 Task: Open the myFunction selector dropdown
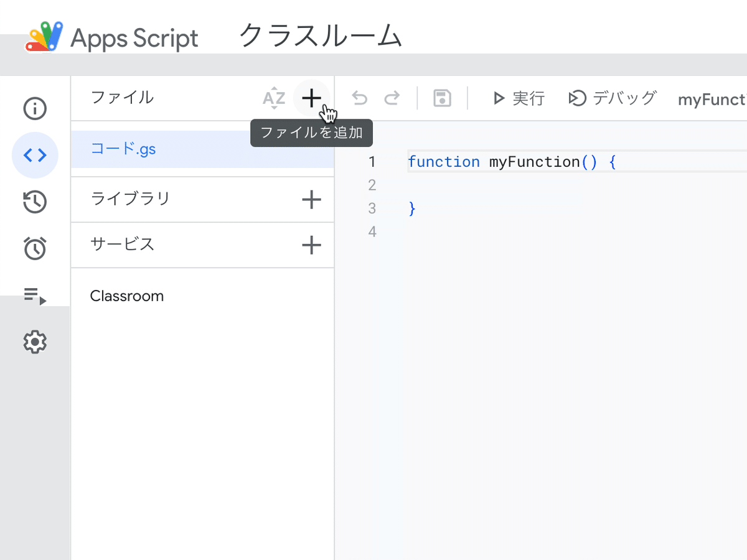(x=712, y=100)
